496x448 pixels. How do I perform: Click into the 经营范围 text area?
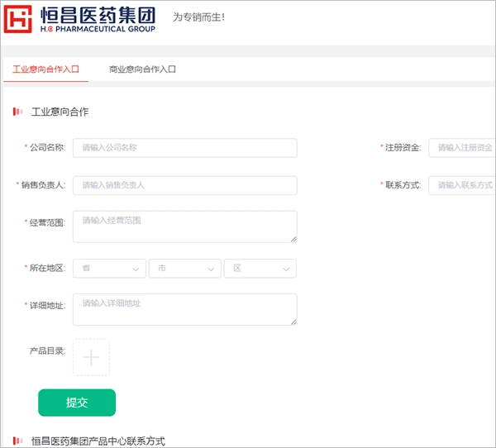point(184,226)
